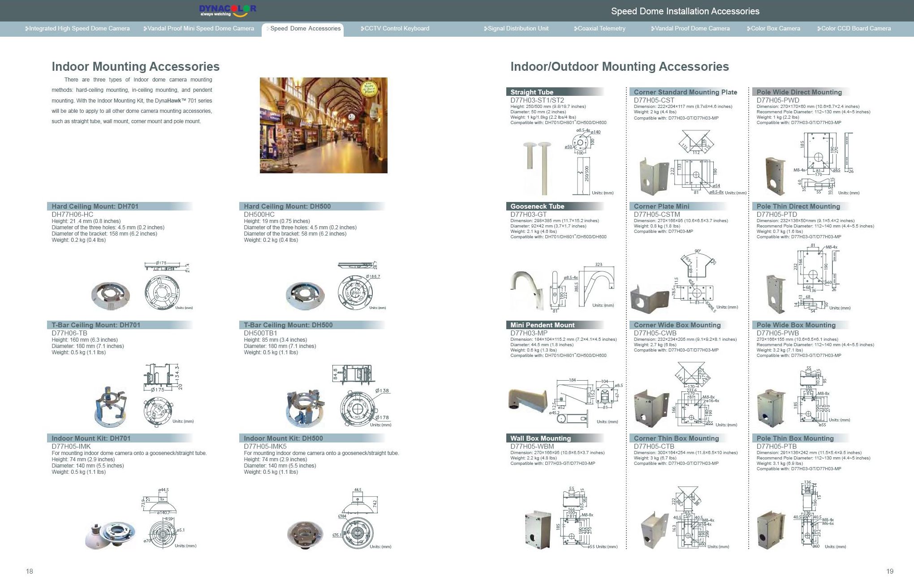The height and width of the screenshot is (588, 914).
Task: Select the Indoor Mount Kit: DH500 heading
Action: tap(283, 438)
